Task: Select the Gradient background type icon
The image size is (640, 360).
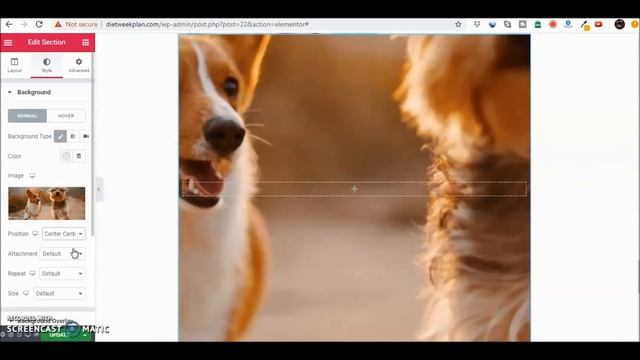Action: tap(73, 136)
